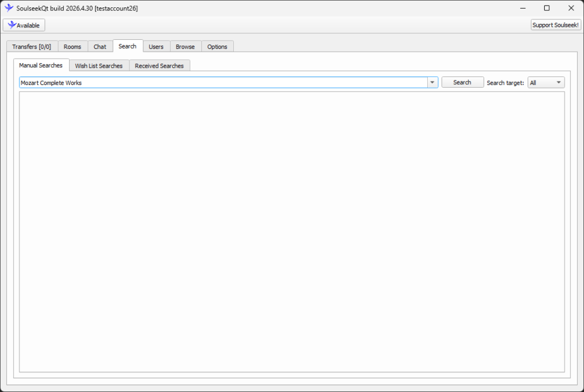Open the Wish List Searches sub-tab
584x392 pixels.
(x=99, y=66)
